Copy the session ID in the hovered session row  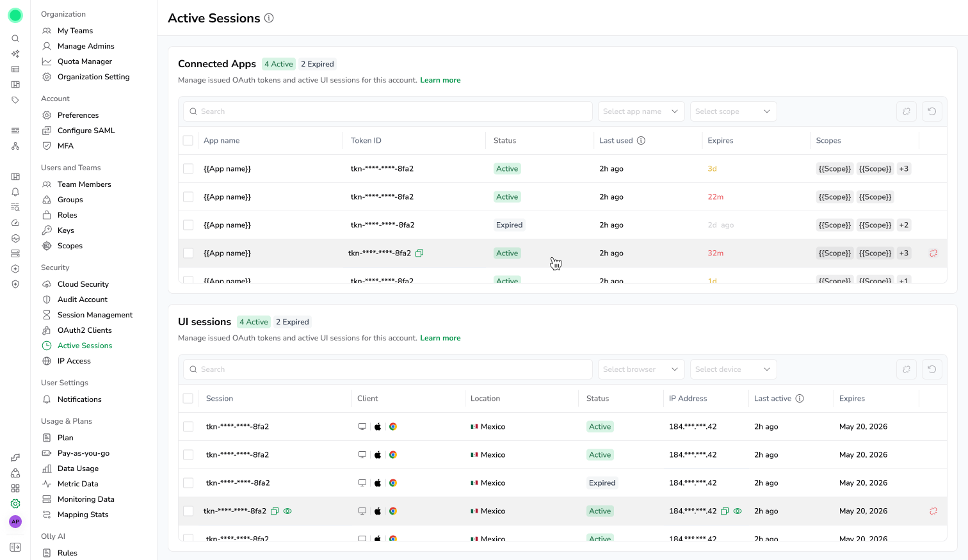point(275,511)
